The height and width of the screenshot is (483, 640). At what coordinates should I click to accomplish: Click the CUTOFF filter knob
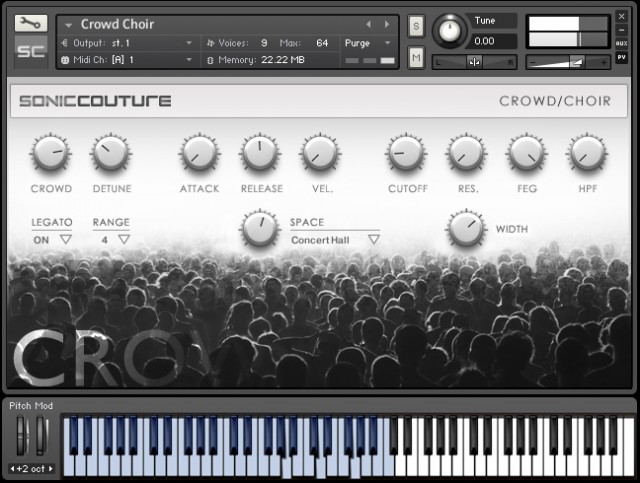406,153
